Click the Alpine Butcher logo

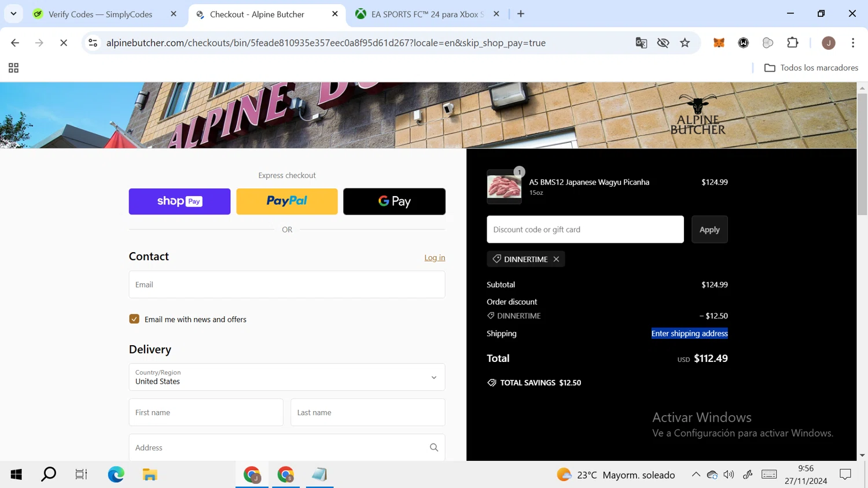[697, 115]
